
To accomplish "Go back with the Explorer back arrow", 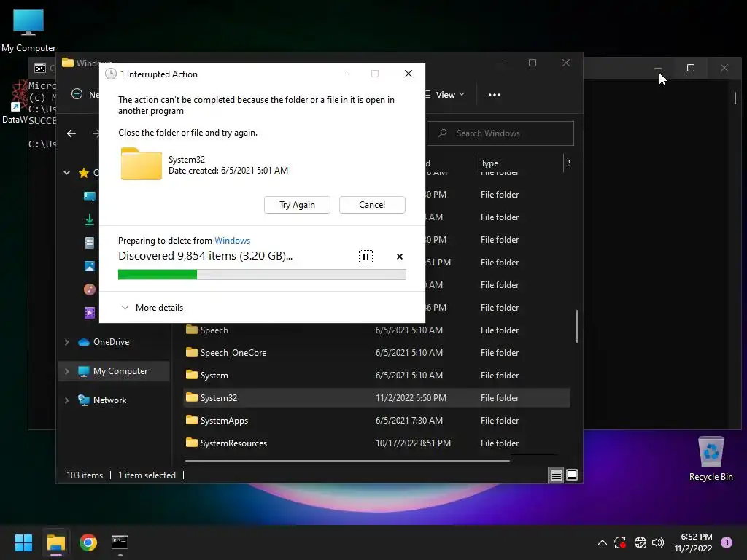I will click(71, 134).
